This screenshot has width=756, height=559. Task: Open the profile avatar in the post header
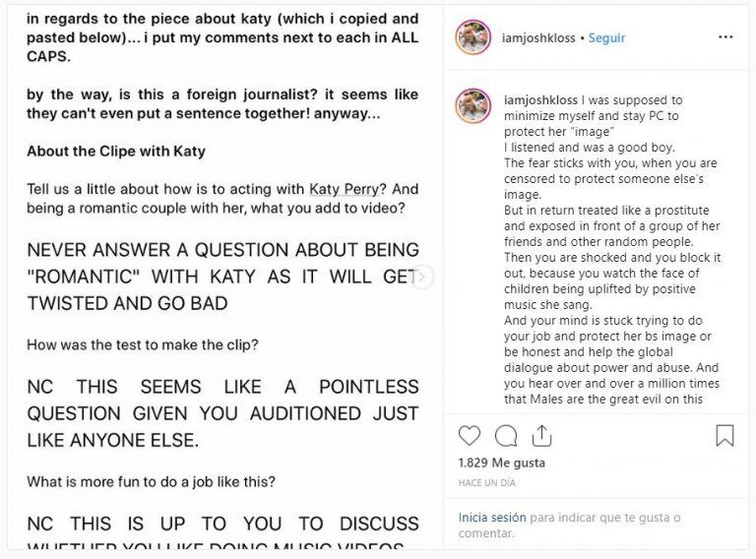point(472,37)
